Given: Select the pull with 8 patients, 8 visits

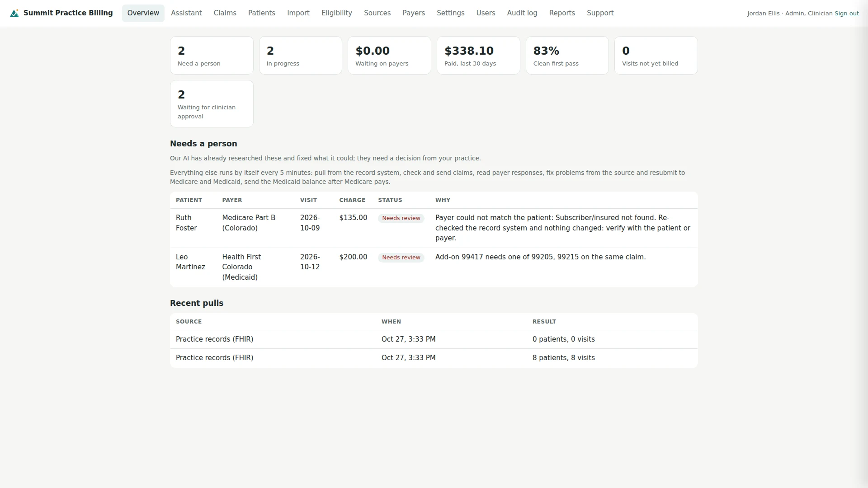Looking at the screenshot, I should pos(434,358).
